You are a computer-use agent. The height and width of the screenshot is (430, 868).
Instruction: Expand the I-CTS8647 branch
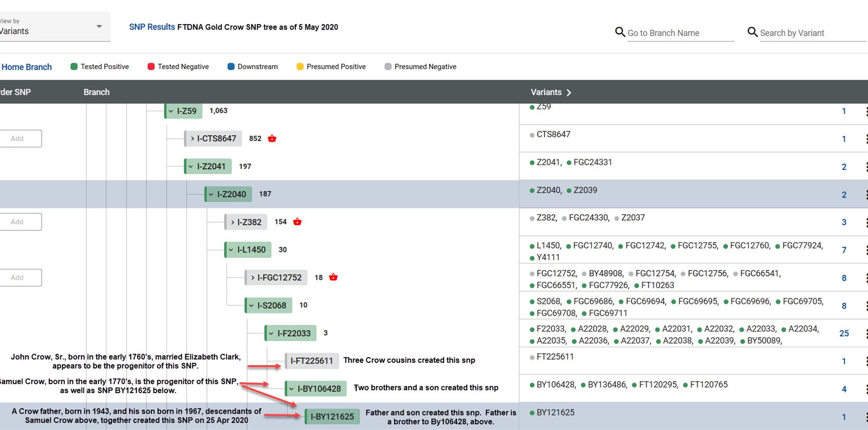point(192,138)
